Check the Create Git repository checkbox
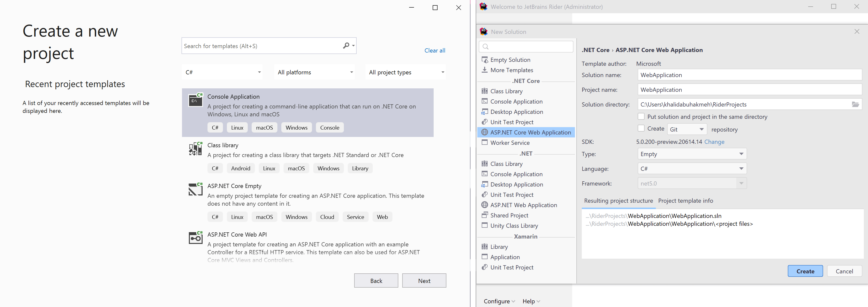 click(641, 128)
